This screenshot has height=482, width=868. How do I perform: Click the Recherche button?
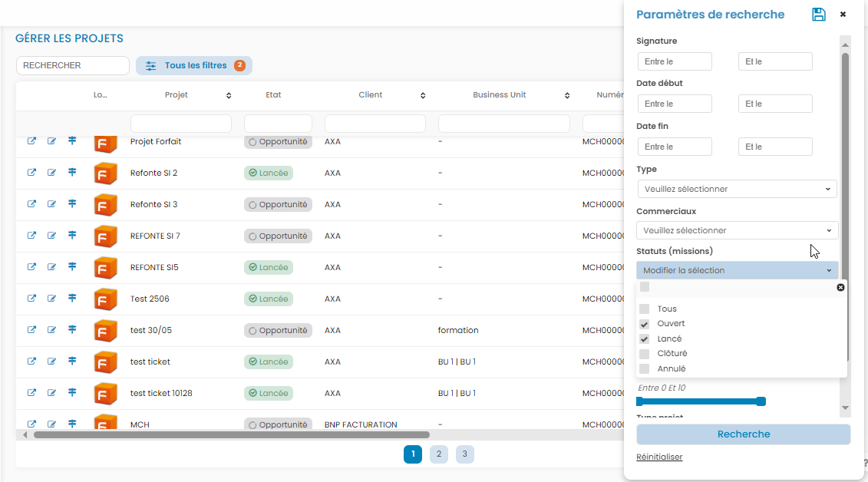[x=743, y=434]
